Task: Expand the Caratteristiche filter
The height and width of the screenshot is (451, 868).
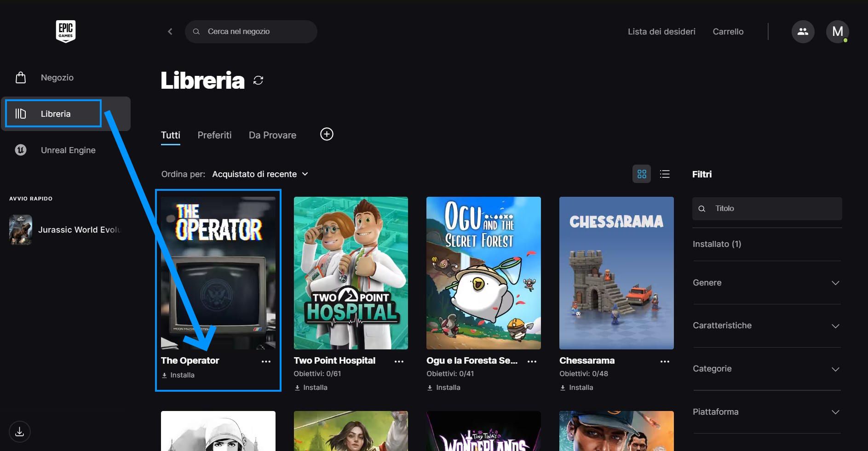Action: point(767,325)
